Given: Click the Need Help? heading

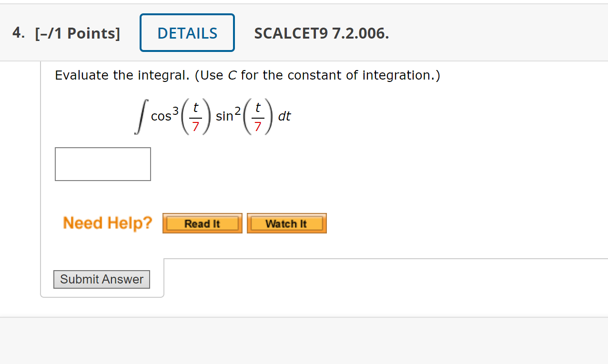Looking at the screenshot, I should [x=107, y=222].
